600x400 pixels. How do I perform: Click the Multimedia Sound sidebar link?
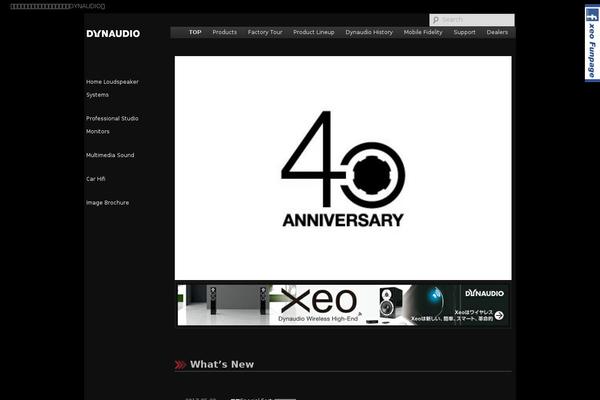pos(110,155)
